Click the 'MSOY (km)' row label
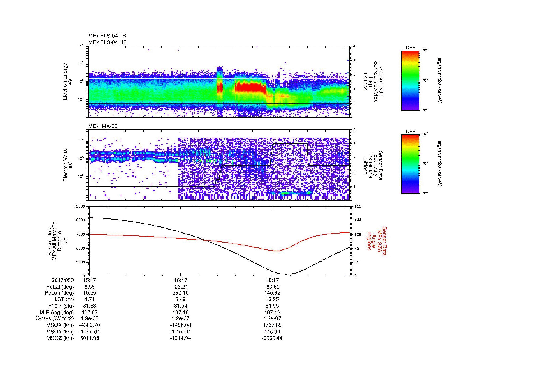555x392 pixels. (x=60, y=332)
